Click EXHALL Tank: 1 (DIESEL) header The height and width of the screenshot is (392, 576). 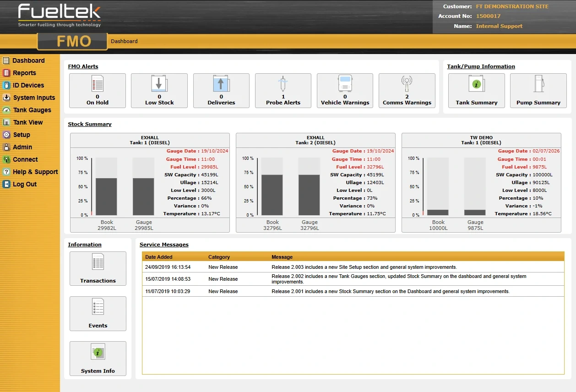point(150,140)
